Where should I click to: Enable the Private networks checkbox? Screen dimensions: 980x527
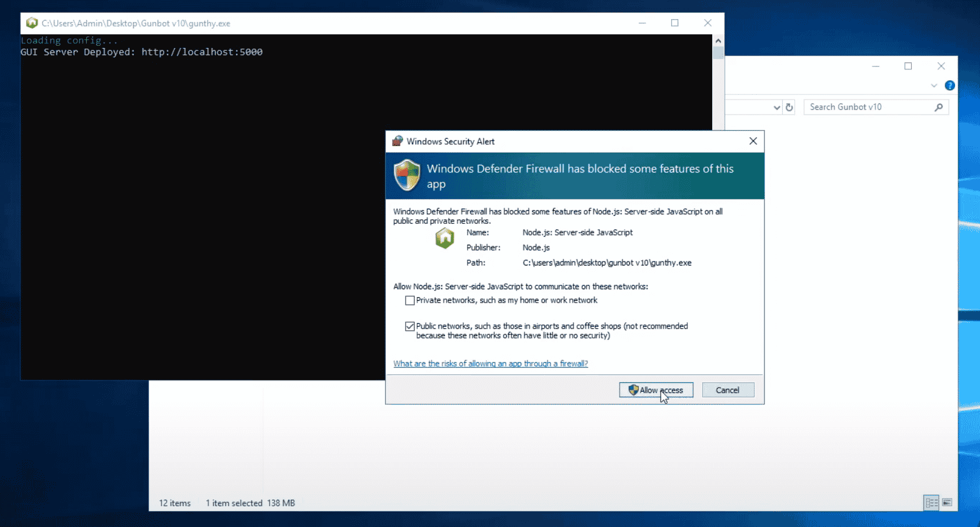click(410, 300)
